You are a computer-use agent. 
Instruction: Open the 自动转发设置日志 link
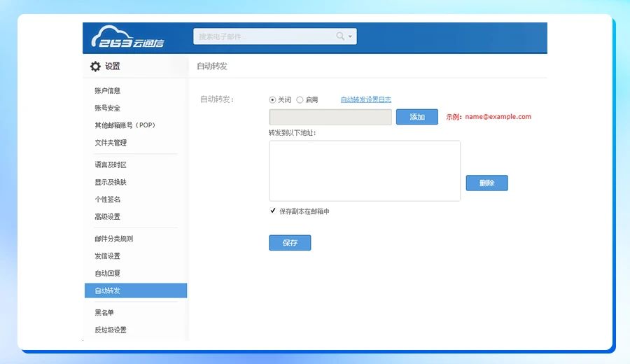365,100
